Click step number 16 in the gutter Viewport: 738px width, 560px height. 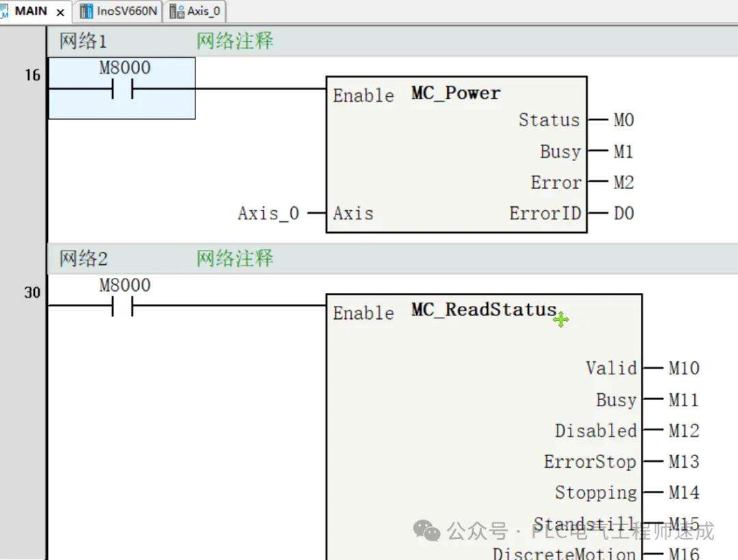(33, 75)
